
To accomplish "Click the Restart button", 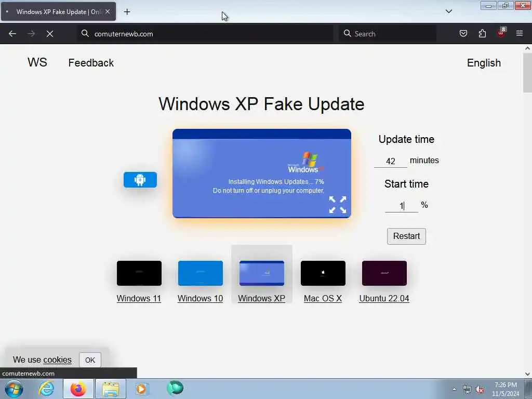I will (x=406, y=236).
